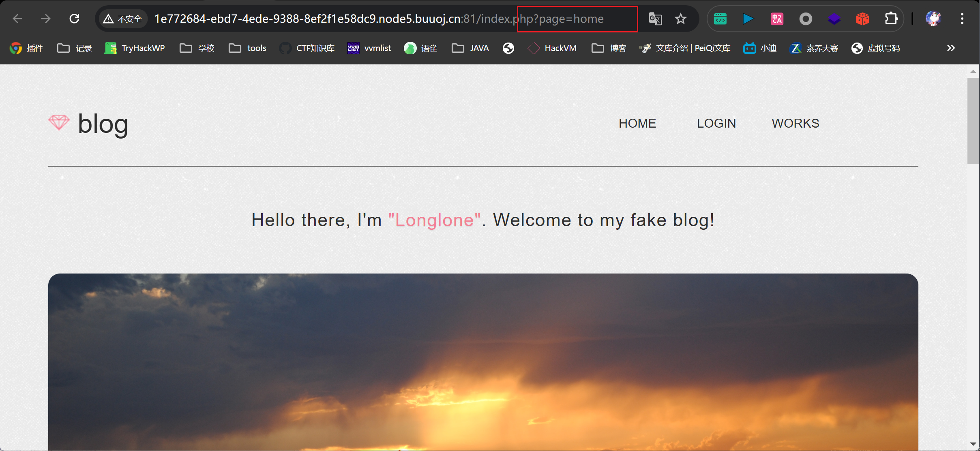980x451 pixels.
Task: Open the tools bookmark folder
Action: click(x=247, y=48)
